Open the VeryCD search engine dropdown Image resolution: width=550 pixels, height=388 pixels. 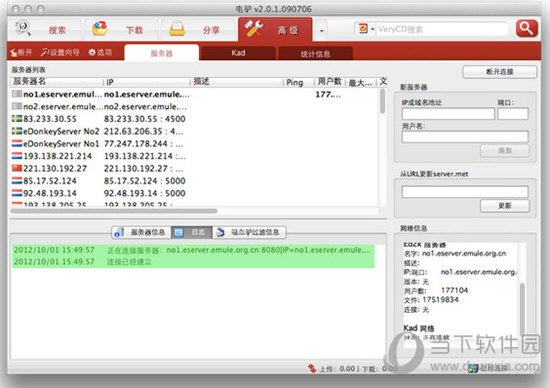(366, 29)
